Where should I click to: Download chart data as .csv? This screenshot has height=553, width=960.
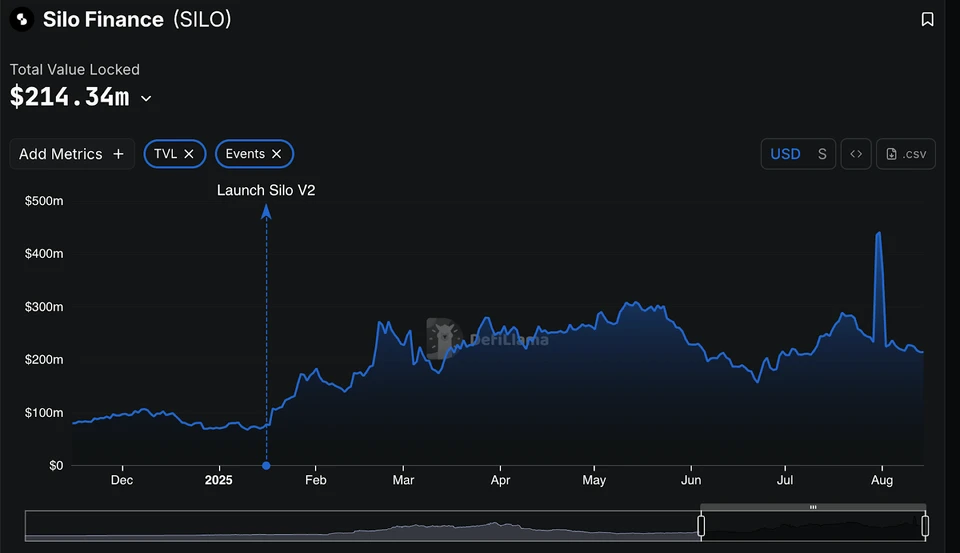906,154
